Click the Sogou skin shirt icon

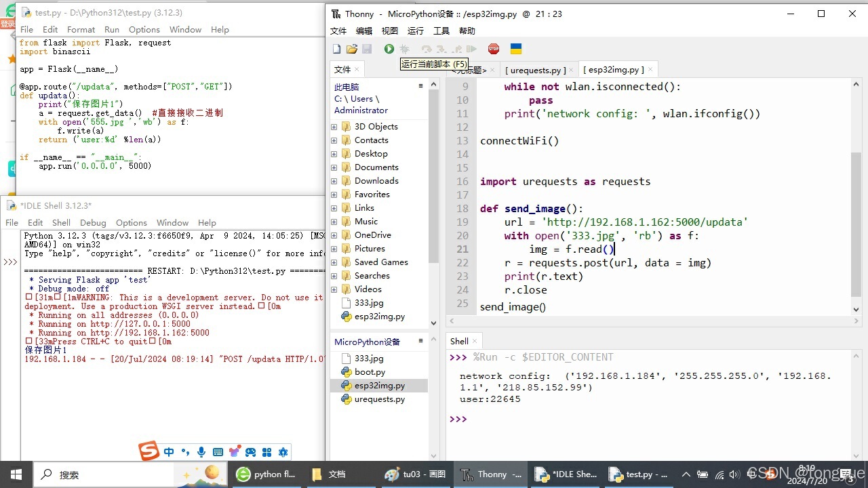234,452
